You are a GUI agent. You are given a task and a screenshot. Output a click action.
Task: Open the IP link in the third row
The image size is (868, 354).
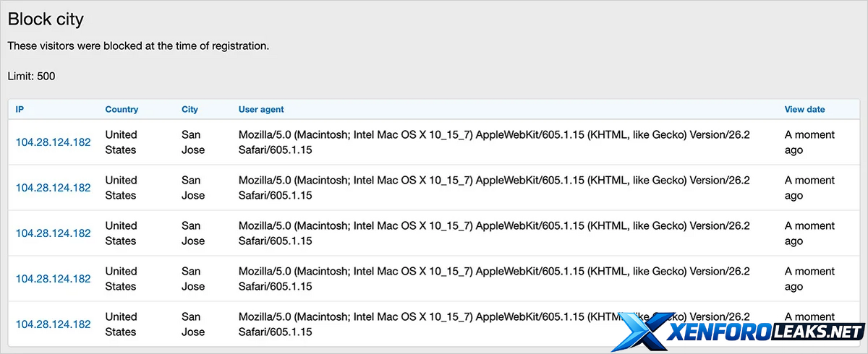click(54, 233)
